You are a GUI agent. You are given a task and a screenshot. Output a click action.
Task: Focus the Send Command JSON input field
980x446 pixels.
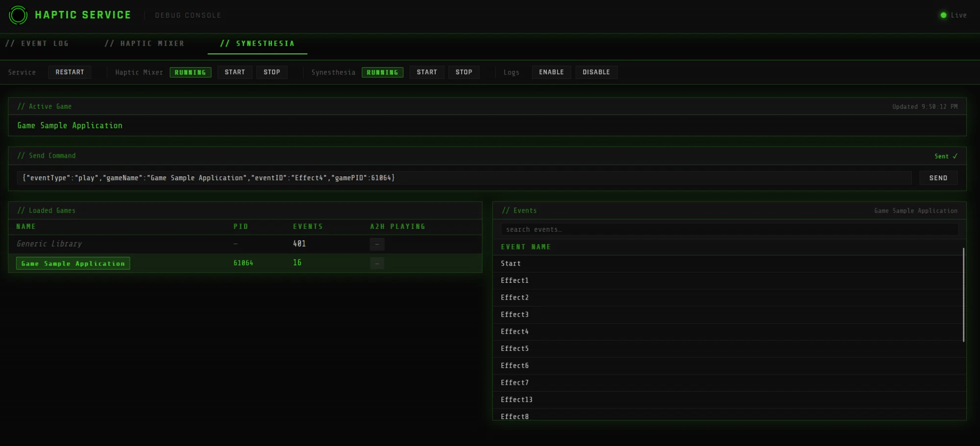tap(464, 178)
